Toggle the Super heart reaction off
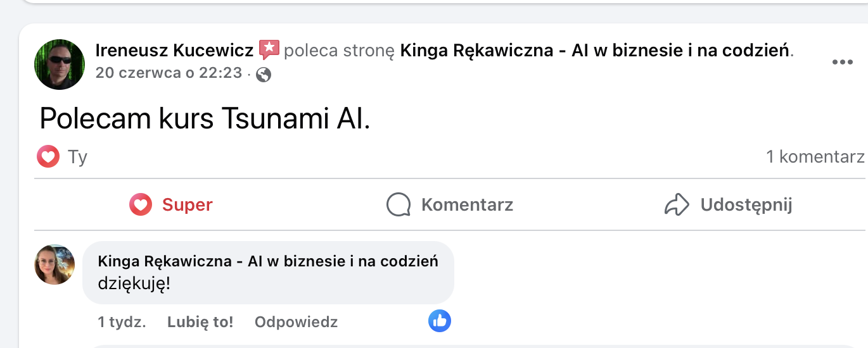Image resolution: width=868 pixels, height=348 pixels. [x=171, y=205]
